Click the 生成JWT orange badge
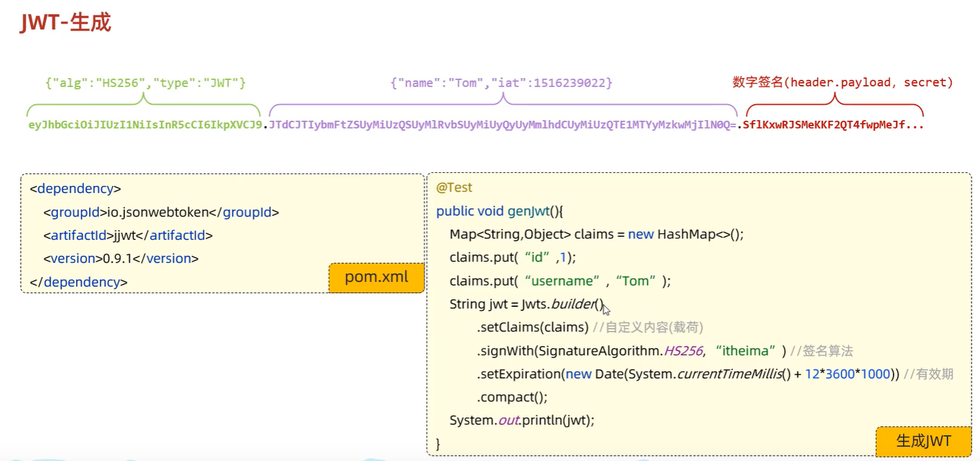 point(923,441)
